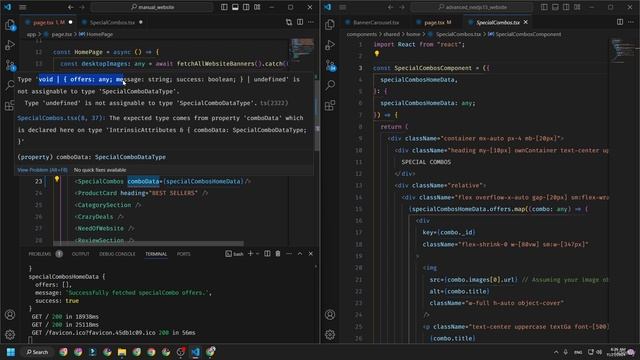Open launch profile dropdown beside new terminal
The image size is (640, 360).
(x=257, y=253)
